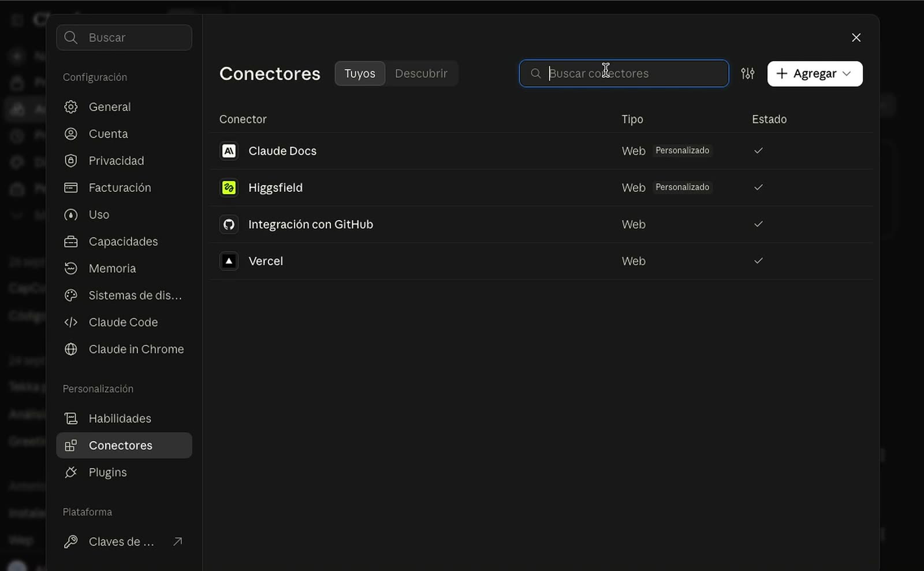Open General settings

pyautogui.click(x=124, y=107)
